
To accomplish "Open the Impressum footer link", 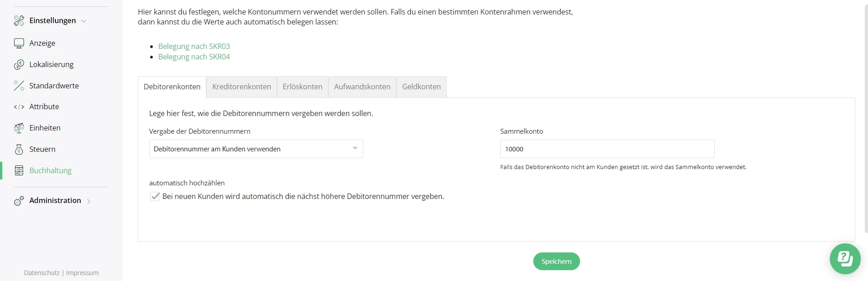I will point(82,273).
